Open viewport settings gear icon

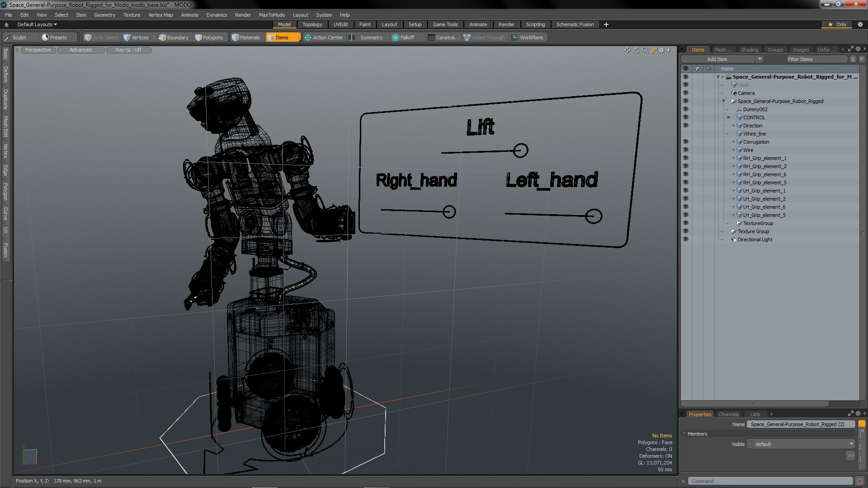coord(662,50)
